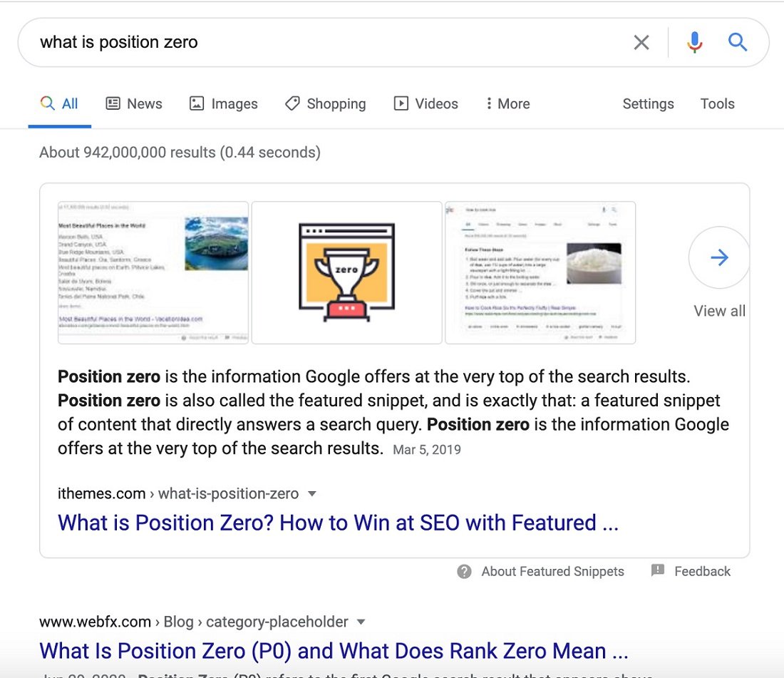Viewport: 784px width, 678px height.
Task: Click the View all images link
Action: click(719, 311)
